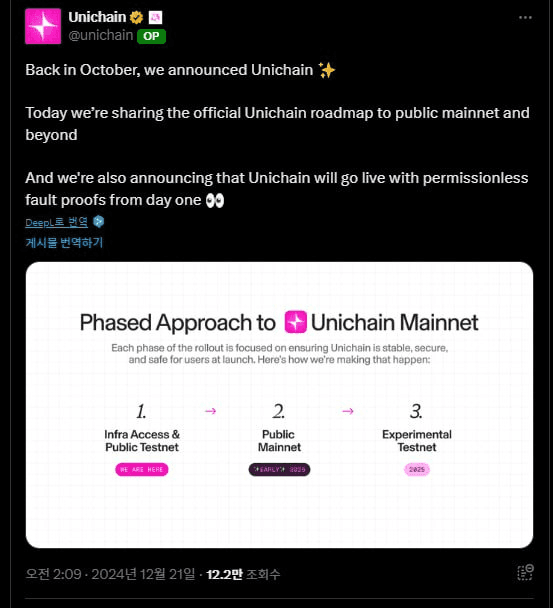Click the 12.2만 조회수 view count

tap(243, 574)
